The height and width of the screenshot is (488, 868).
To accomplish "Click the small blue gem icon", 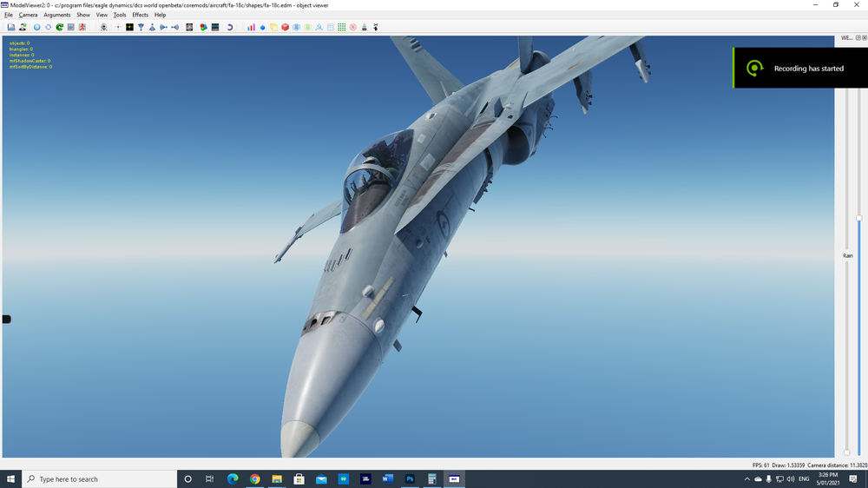I will coord(262,27).
